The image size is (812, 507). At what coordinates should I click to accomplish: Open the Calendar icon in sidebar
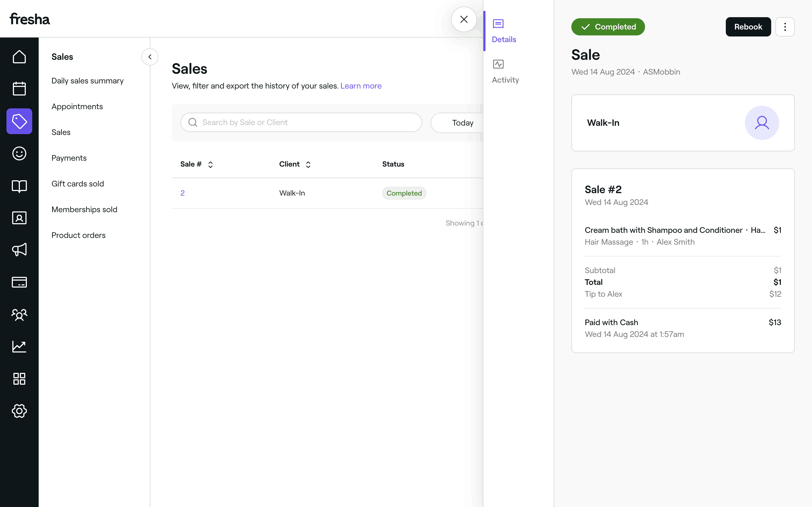point(19,89)
